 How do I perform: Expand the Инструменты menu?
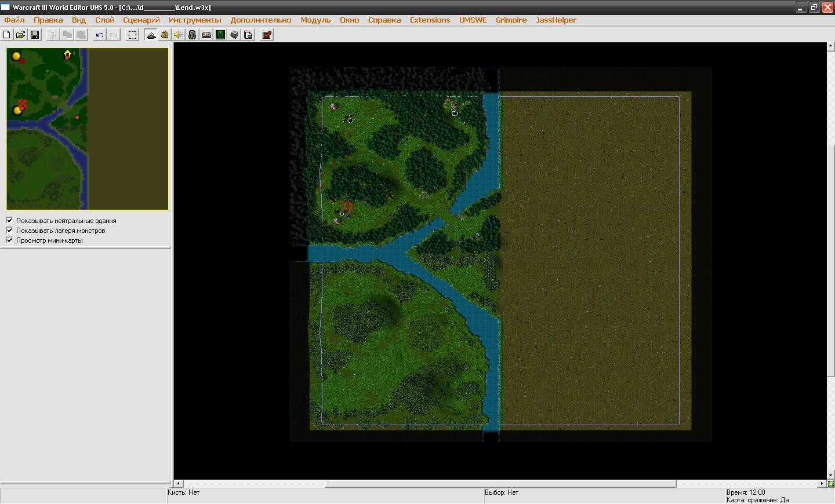point(195,20)
